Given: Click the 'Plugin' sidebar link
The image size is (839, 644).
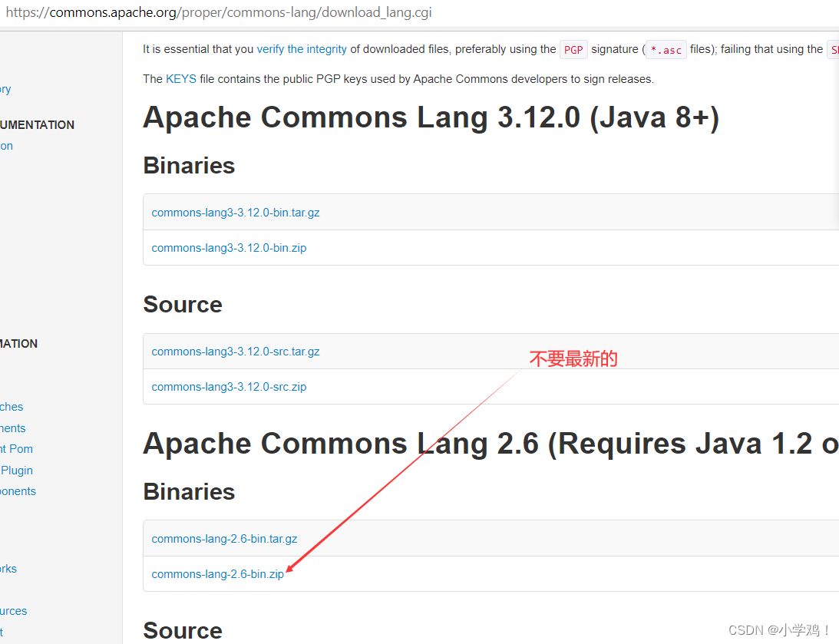Looking at the screenshot, I should click(16, 470).
